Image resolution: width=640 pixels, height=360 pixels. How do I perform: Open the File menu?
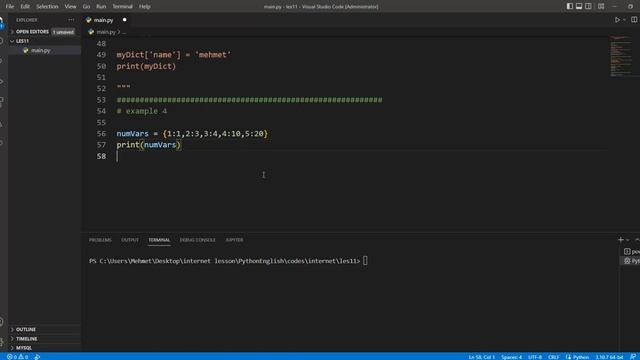[x=10, y=7]
